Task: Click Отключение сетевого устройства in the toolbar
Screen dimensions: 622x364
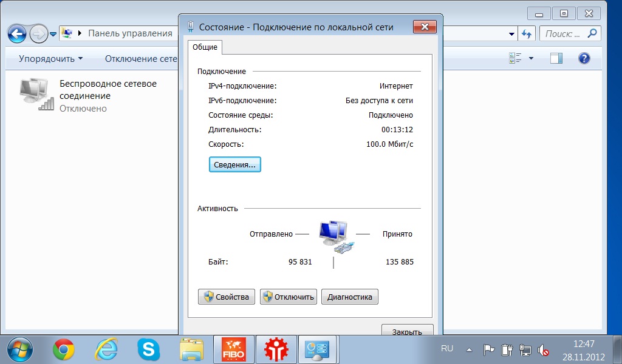Action: [x=140, y=59]
